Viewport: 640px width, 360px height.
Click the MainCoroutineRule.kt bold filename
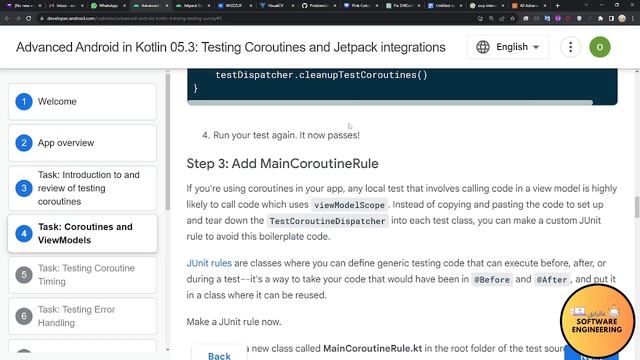pos(372,348)
